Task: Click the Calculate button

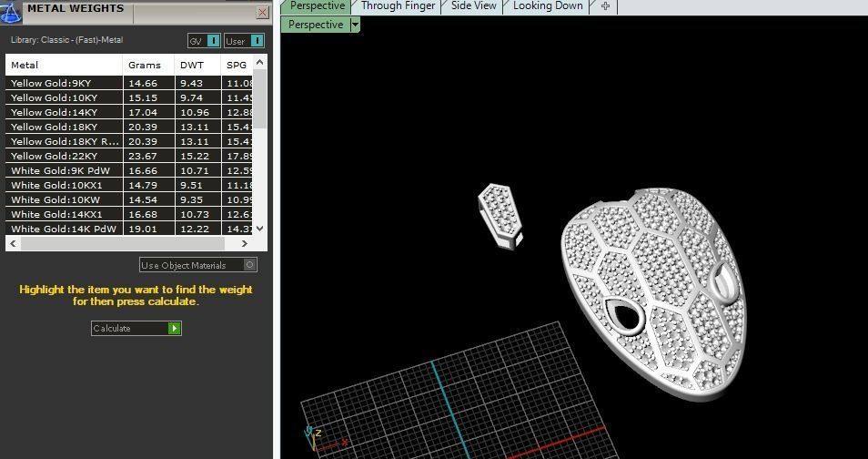Action: 136,328
